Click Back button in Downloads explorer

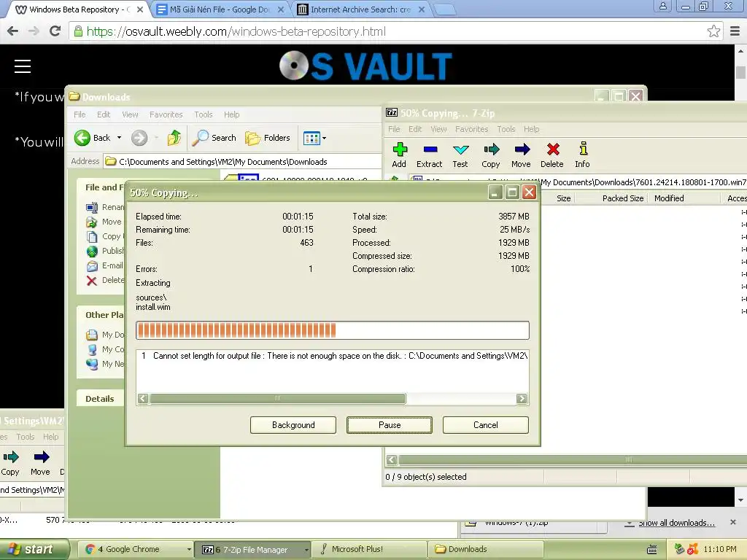93,138
